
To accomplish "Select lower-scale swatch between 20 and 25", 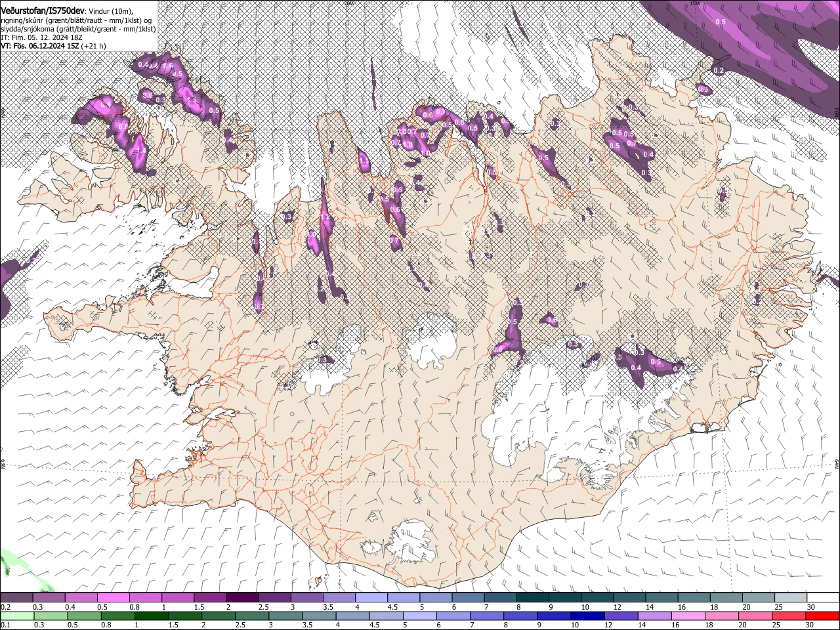I will click(x=756, y=616).
